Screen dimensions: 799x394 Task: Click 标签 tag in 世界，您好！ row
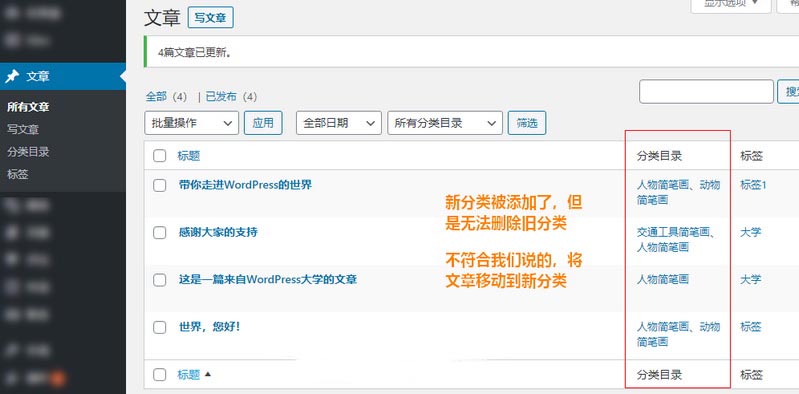coord(751,326)
